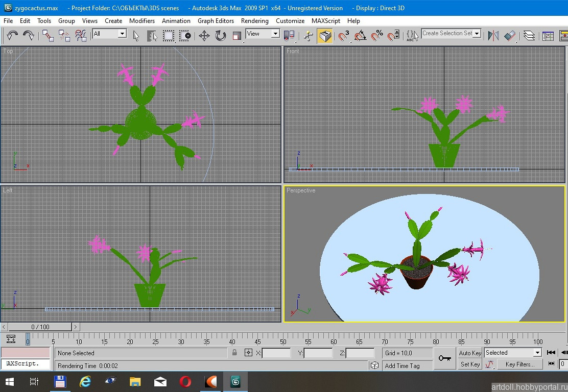Click the Key Filters button

tap(519, 364)
